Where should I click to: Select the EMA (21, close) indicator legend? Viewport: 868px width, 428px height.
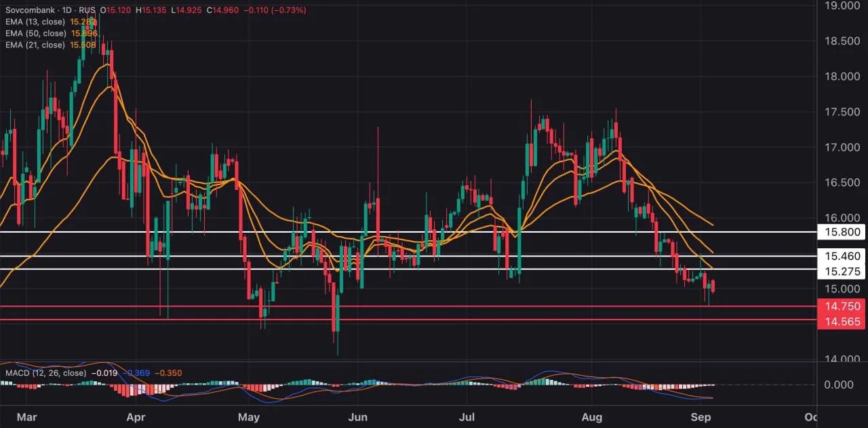35,45
